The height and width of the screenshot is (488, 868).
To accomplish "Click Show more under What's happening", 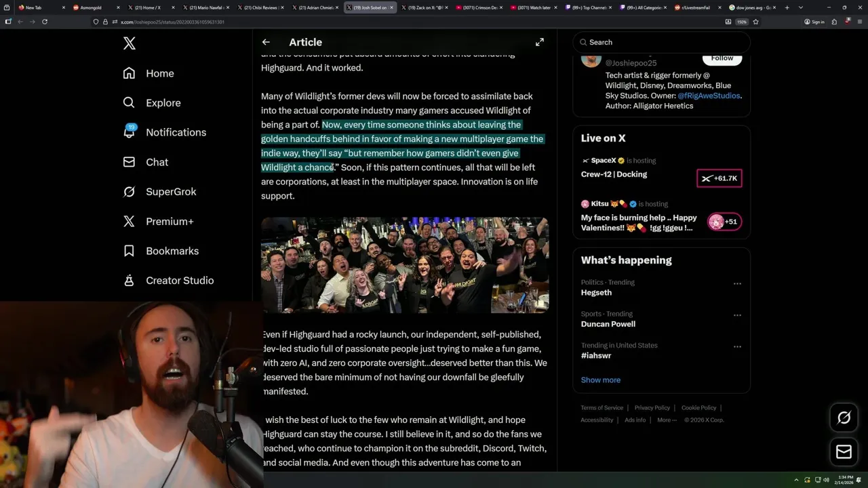I will [x=601, y=380].
